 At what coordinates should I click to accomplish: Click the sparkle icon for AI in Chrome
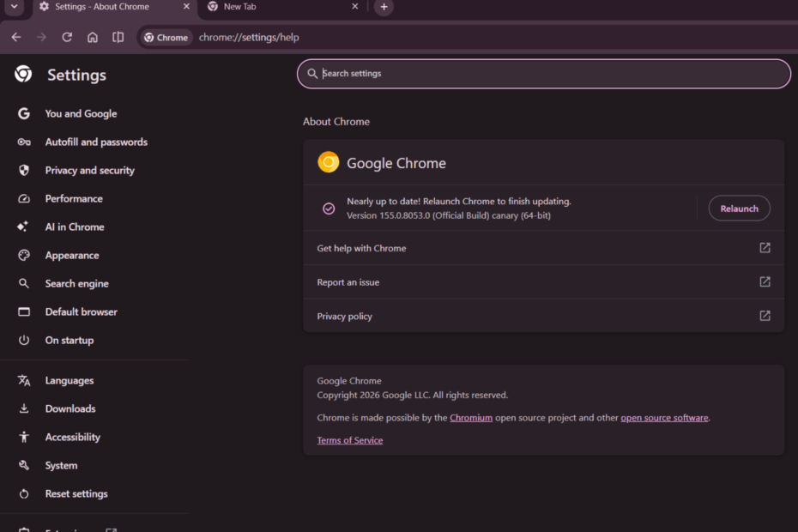coord(23,227)
